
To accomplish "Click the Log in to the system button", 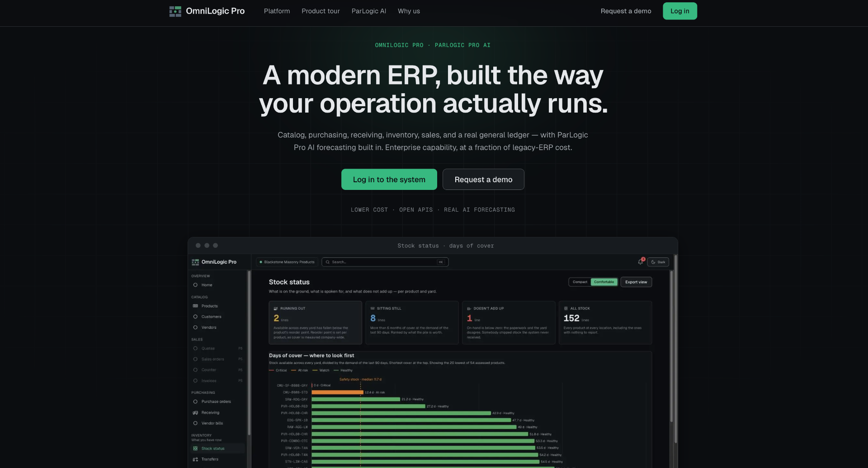I will point(389,180).
